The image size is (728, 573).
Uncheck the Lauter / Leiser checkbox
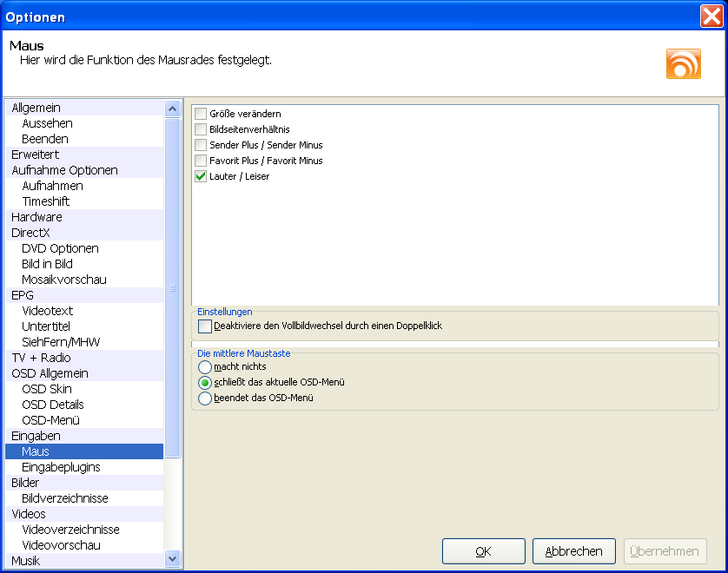click(x=201, y=176)
